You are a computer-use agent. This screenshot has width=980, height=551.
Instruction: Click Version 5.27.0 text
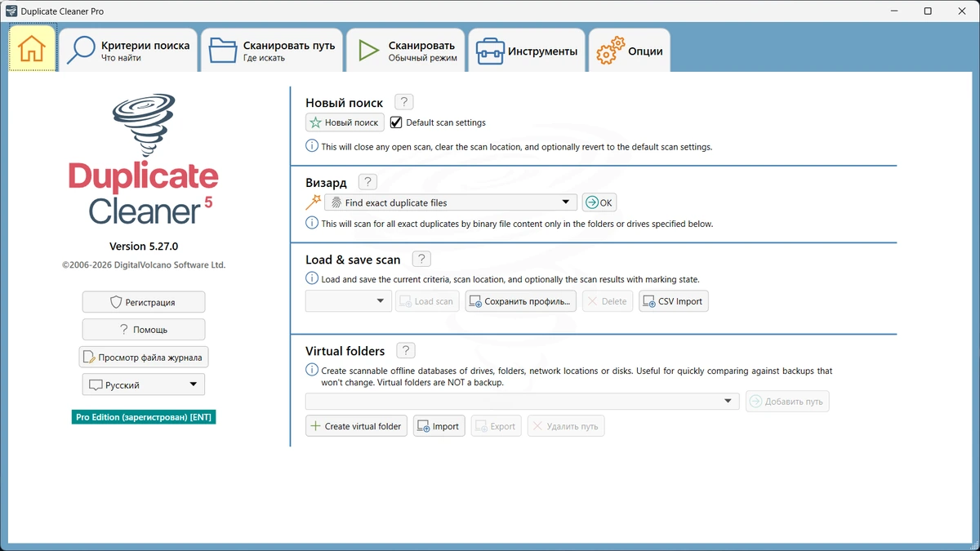pyautogui.click(x=144, y=247)
